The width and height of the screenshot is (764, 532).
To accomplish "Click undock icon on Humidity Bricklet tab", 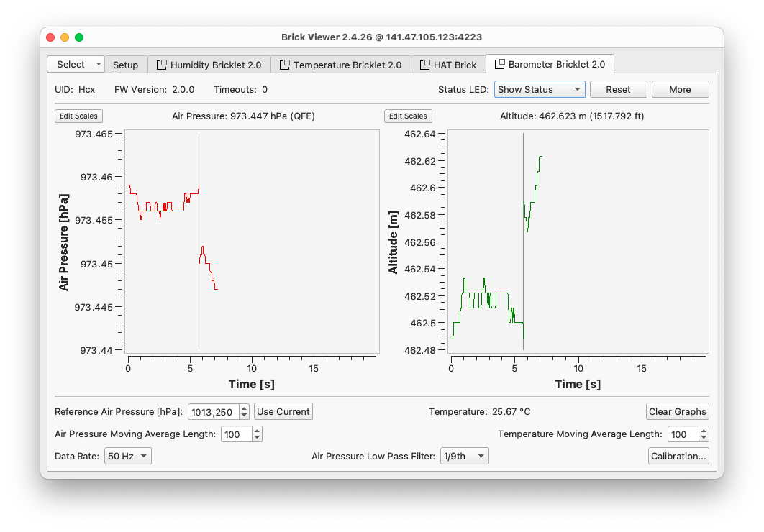I will click(x=162, y=65).
